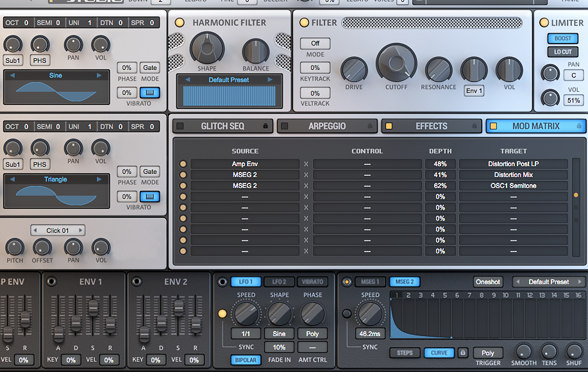Click the Glitch Seq lock icon

tap(265, 126)
